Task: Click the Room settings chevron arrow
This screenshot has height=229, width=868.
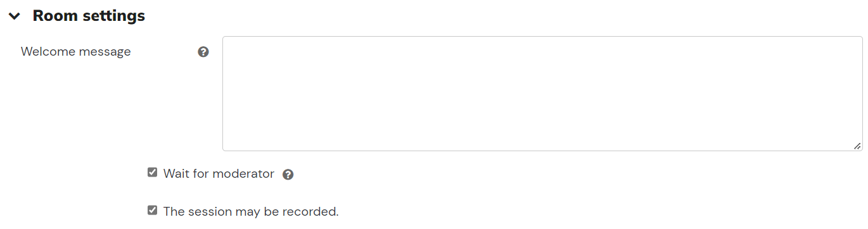Action: [x=15, y=16]
